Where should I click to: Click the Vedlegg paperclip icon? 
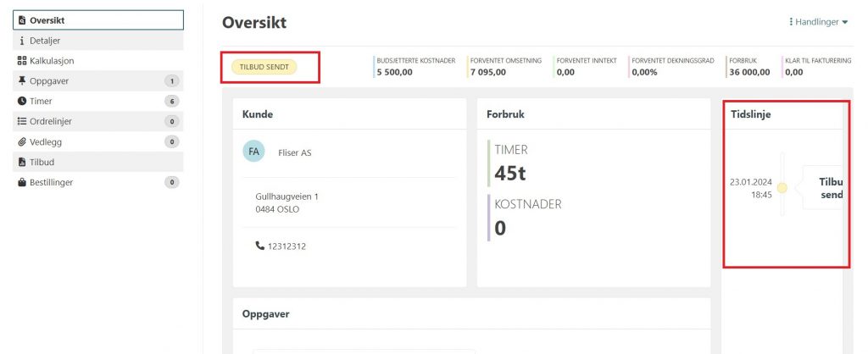[22, 141]
